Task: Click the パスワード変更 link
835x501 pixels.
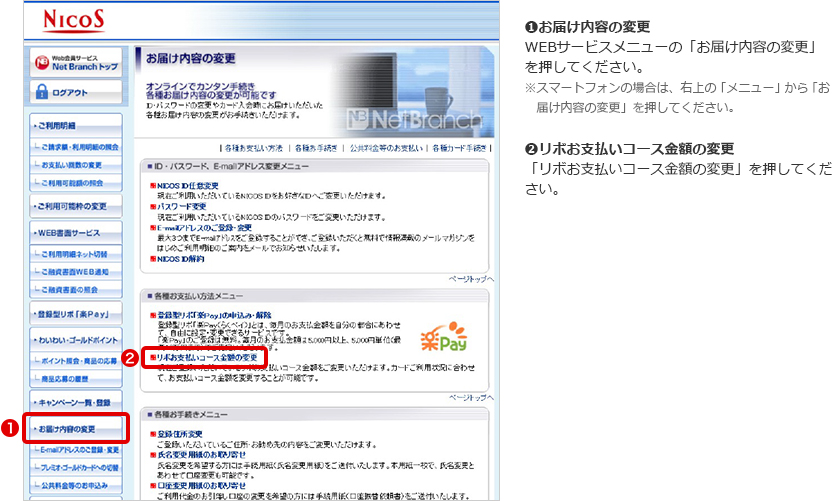Action: coord(178,206)
